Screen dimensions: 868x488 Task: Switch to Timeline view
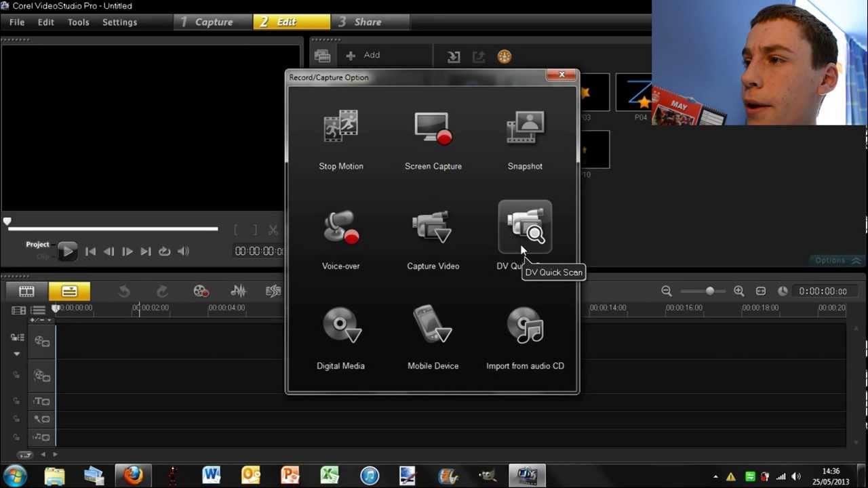point(69,291)
